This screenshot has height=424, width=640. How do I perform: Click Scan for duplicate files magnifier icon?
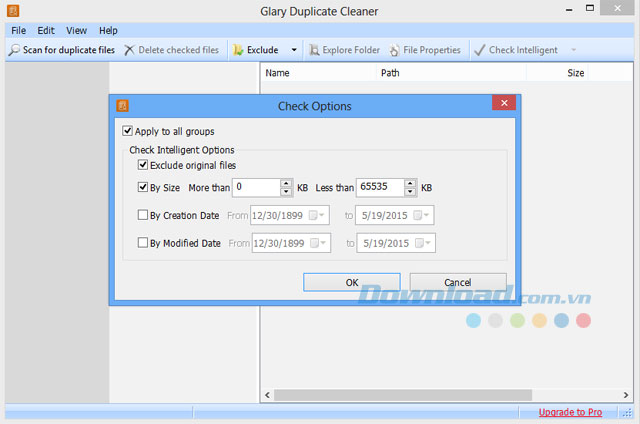[14, 50]
